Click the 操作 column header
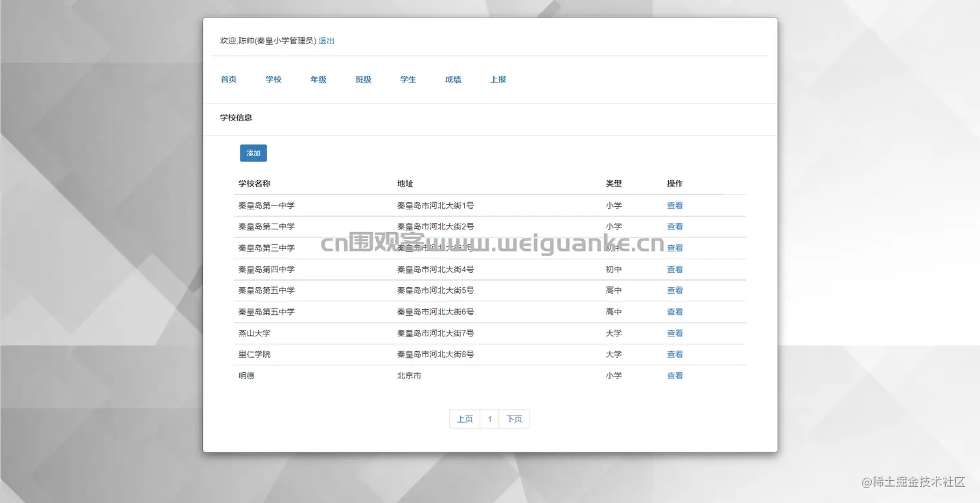This screenshot has height=503, width=980. tap(675, 184)
